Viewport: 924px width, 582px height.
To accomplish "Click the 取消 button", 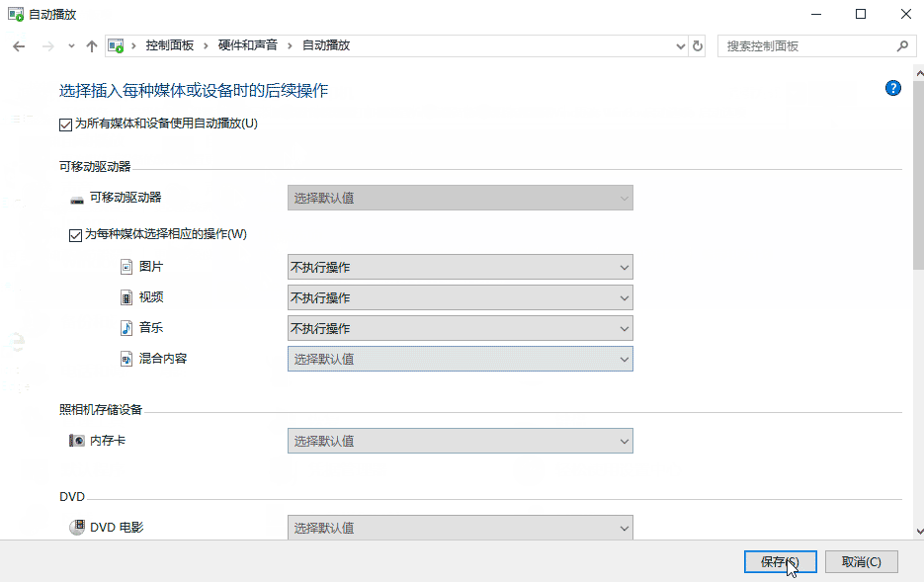I will (x=861, y=561).
